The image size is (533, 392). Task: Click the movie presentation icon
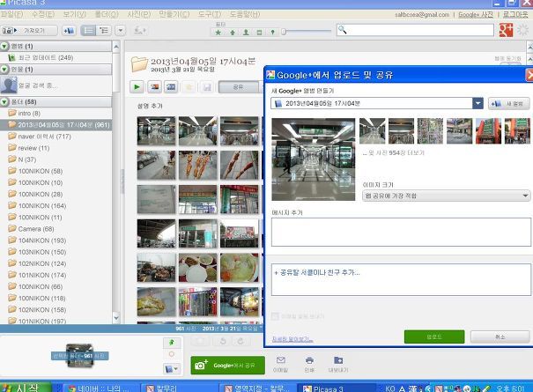[171, 87]
